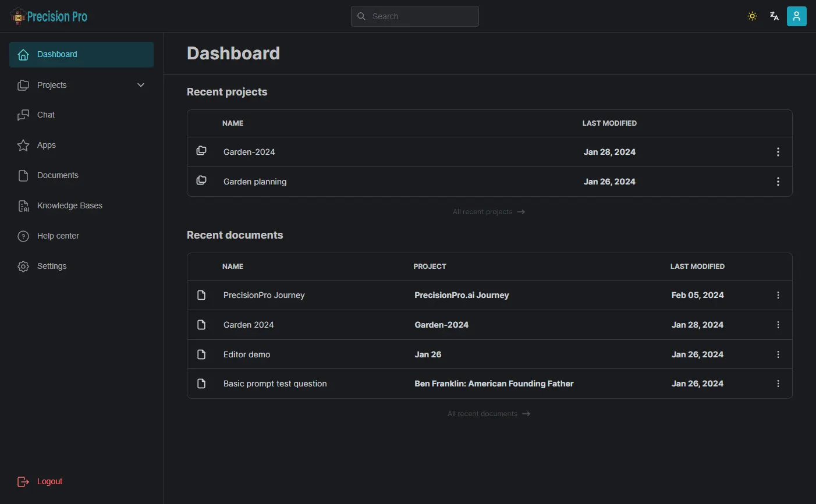Open the language translation selector icon
Viewport: 816px width, 504px height.
click(x=774, y=16)
